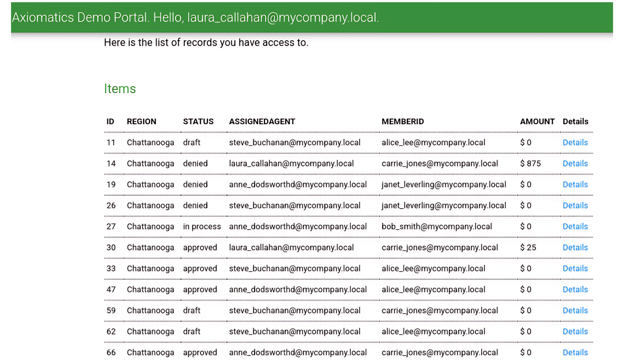Click bob_smith@mycompany.local member cell

[x=437, y=226]
